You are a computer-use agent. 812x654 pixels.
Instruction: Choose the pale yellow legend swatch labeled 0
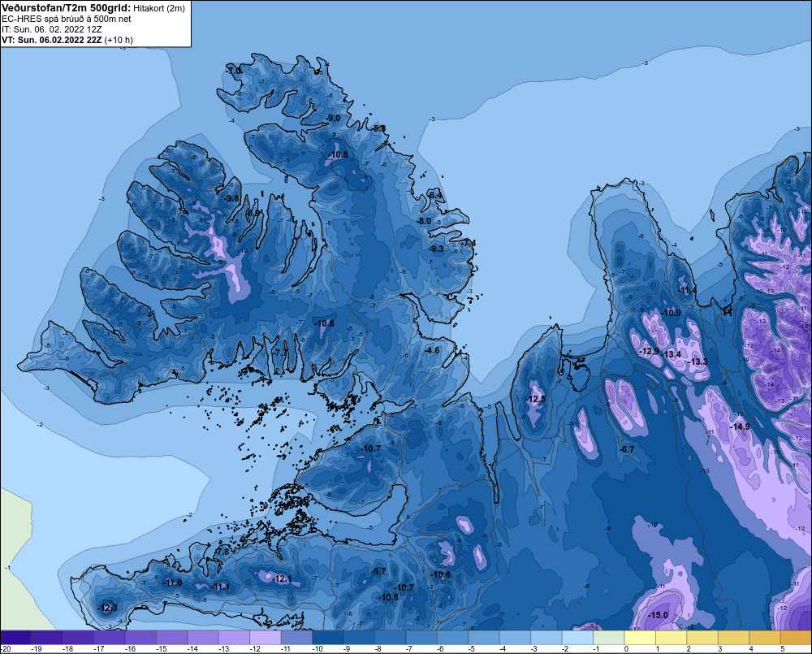coord(640,638)
